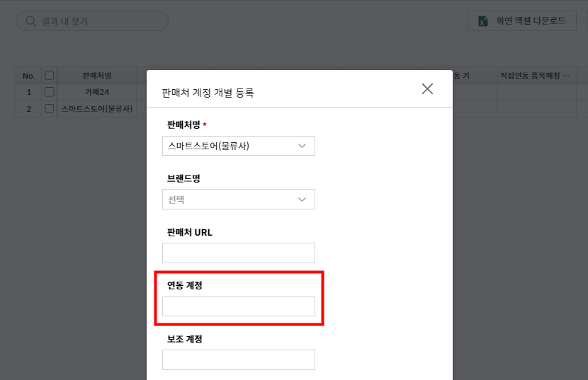Check the checkbox for row number 2
The image size is (588, 380).
[50, 109]
